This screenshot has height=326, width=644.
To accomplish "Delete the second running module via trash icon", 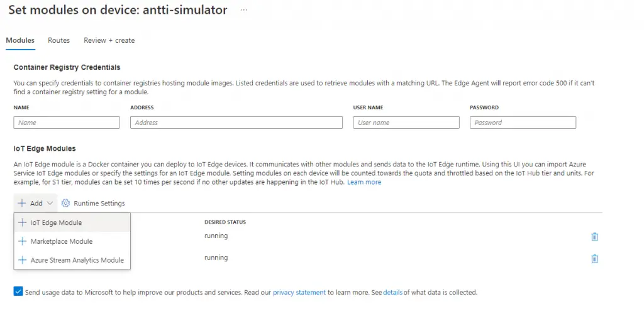I will tap(594, 259).
